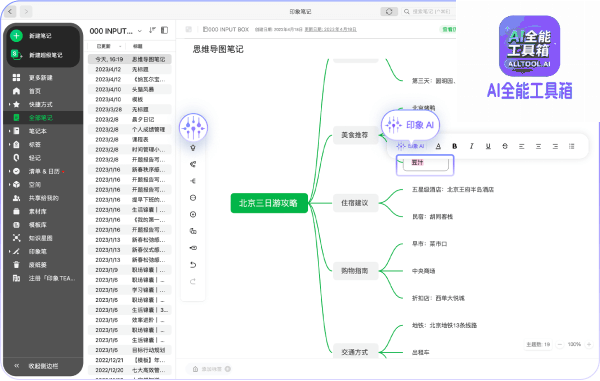Click the lightbulb icon in mind map toolbar
Image resolution: width=600 pixels, height=381 pixels.
[193, 148]
